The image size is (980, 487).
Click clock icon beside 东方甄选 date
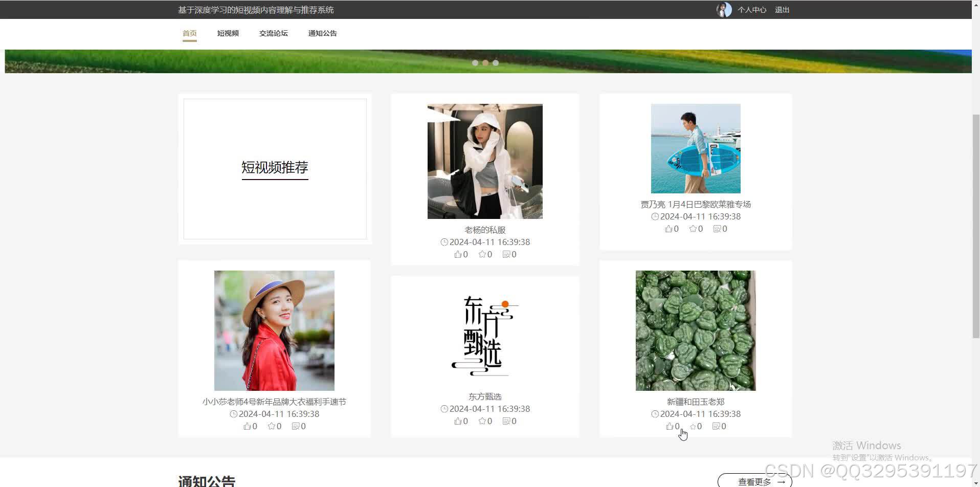click(x=444, y=409)
